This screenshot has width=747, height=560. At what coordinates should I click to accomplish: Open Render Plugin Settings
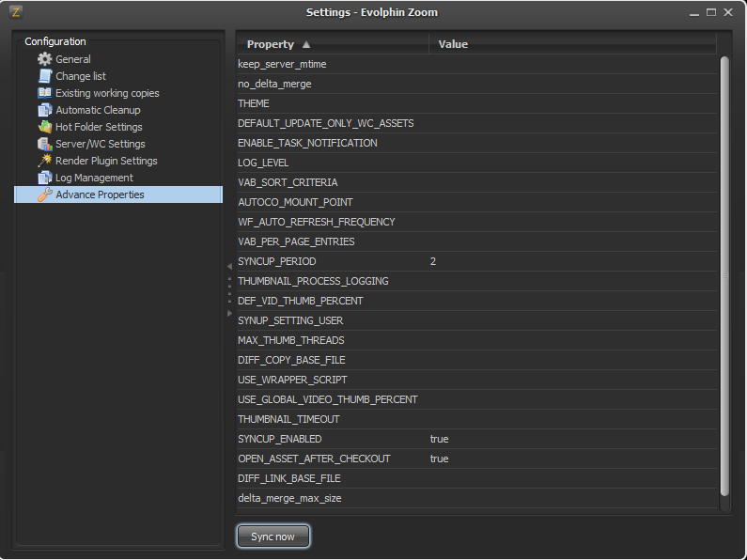coord(106,161)
